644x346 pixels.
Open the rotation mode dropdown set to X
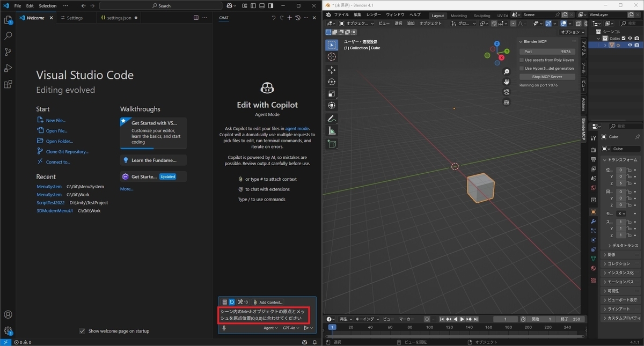click(x=621, y=213)
